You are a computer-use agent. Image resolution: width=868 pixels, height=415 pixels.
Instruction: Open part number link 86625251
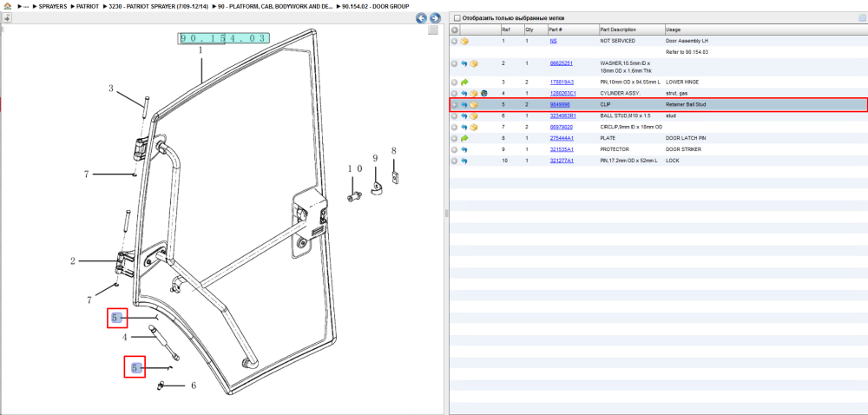(561, 63)
